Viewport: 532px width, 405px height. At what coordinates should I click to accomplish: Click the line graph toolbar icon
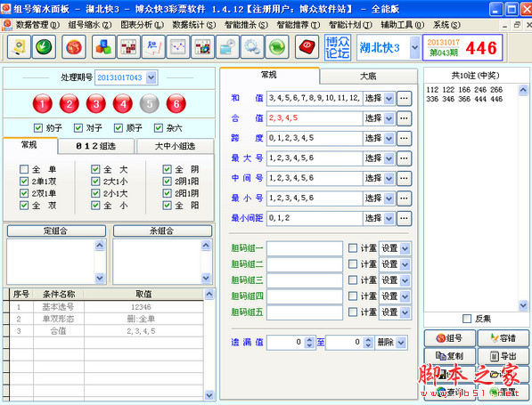(x=178, y=47)
